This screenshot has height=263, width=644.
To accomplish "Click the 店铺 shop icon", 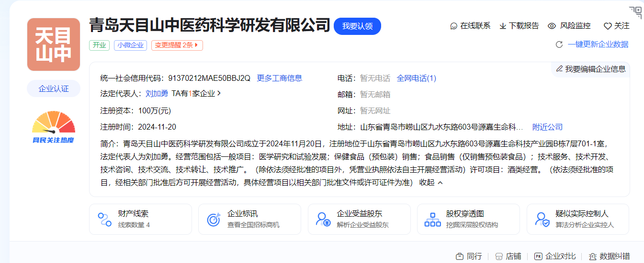I will (499, 256).
